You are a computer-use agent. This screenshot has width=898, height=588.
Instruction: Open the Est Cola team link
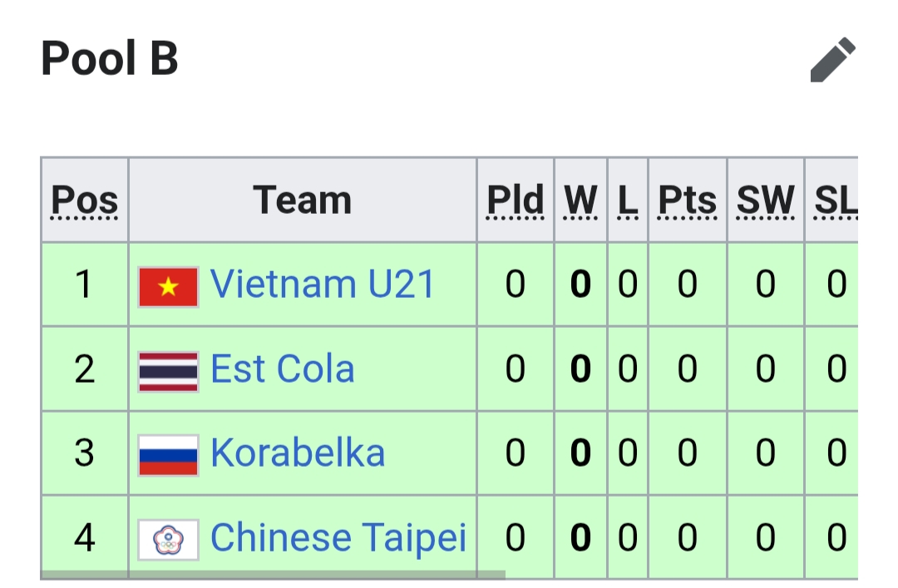[283, 368]
